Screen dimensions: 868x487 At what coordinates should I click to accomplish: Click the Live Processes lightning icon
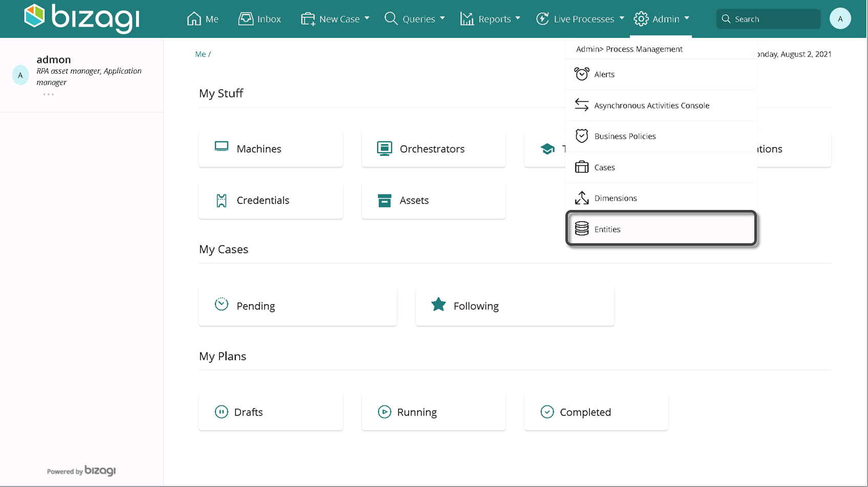tap(542, 19)
